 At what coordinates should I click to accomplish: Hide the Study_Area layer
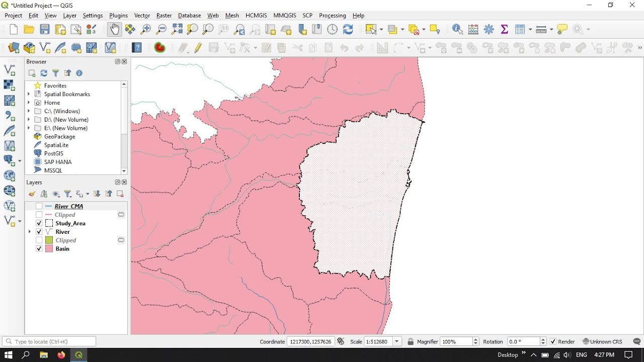tap(39, 223)
